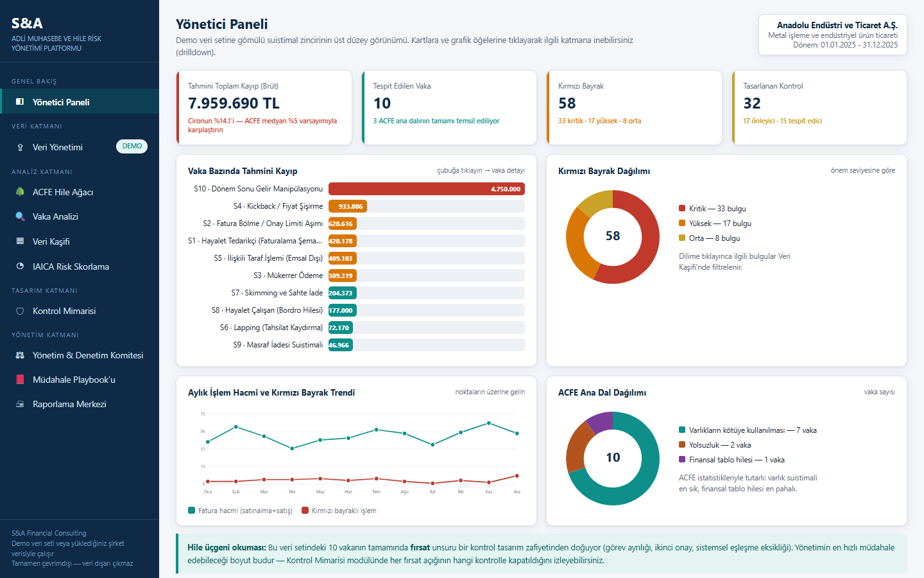924x578 pixels.
Task: Open Kontrol Mimarisi module
Action: (80, 311)
